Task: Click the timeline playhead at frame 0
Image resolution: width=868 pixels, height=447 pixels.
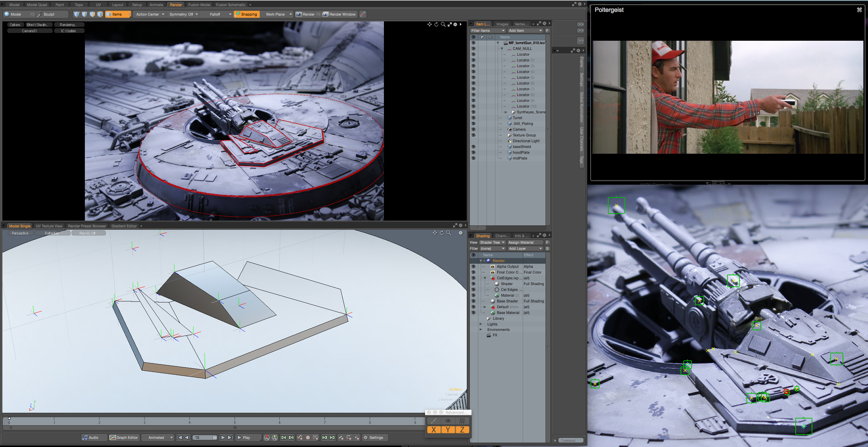Action: click(9, 418)
